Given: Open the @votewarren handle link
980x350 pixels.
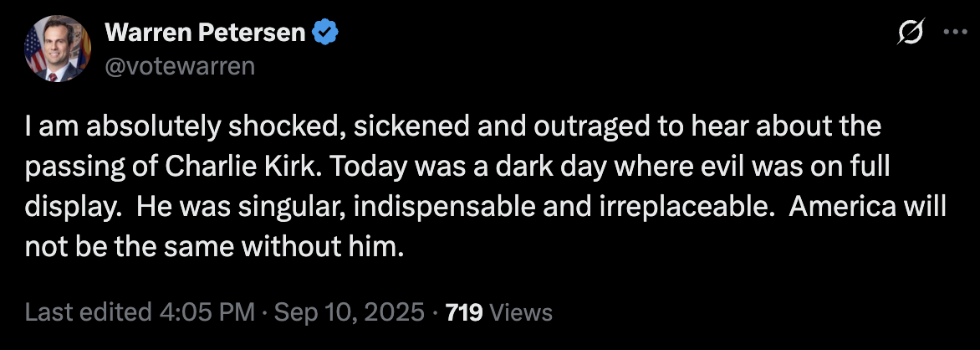Looking at the screenshot, I should pos(179,64).
